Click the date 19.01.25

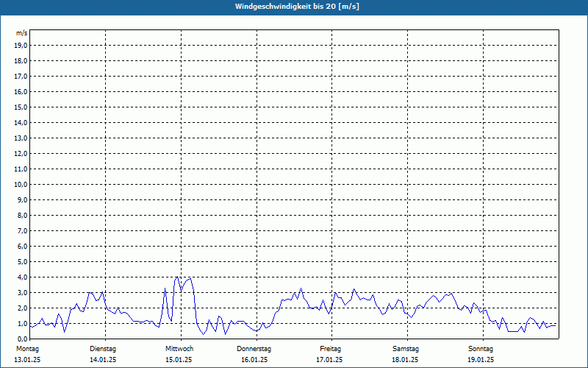pos(481,360)
